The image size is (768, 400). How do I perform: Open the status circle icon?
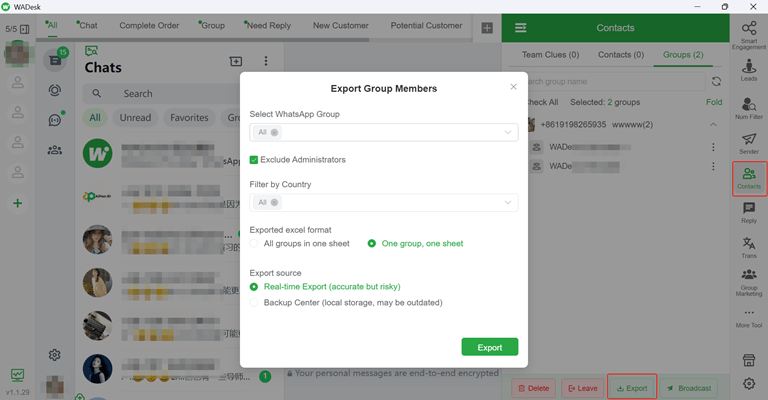(55, 90)
